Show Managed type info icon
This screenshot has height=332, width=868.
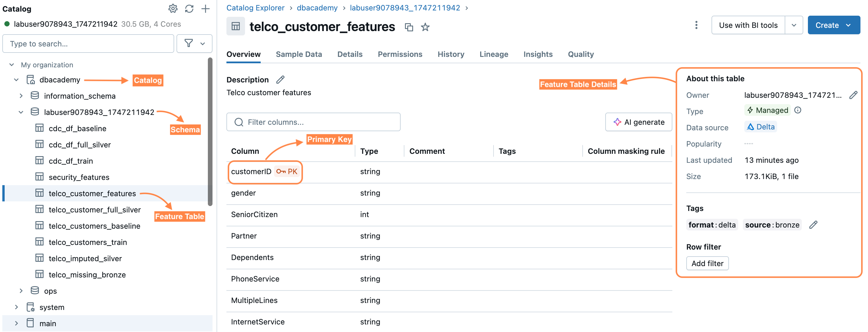pyautogui.click(x=797, y=110)
